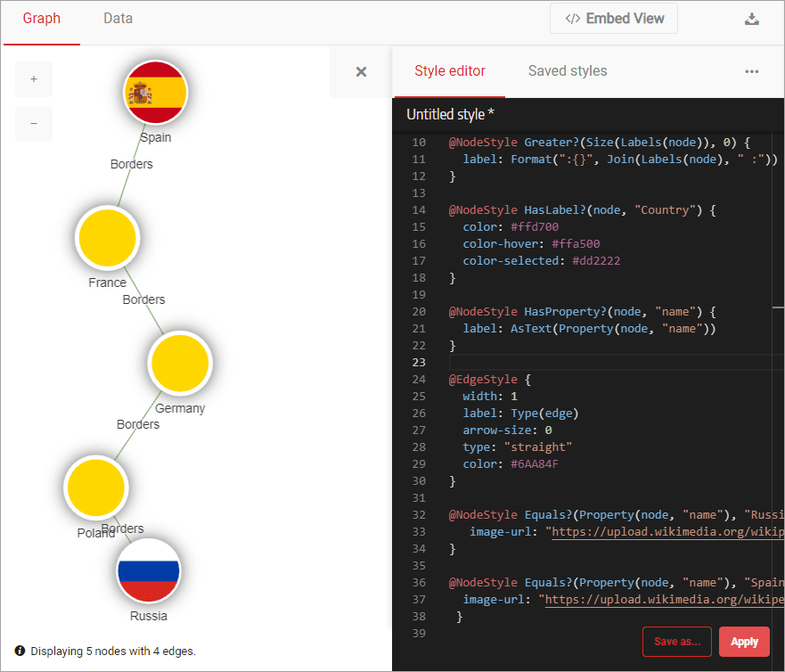Click HasProperty? on line 20
785x672 pixels.
point(565,311)
